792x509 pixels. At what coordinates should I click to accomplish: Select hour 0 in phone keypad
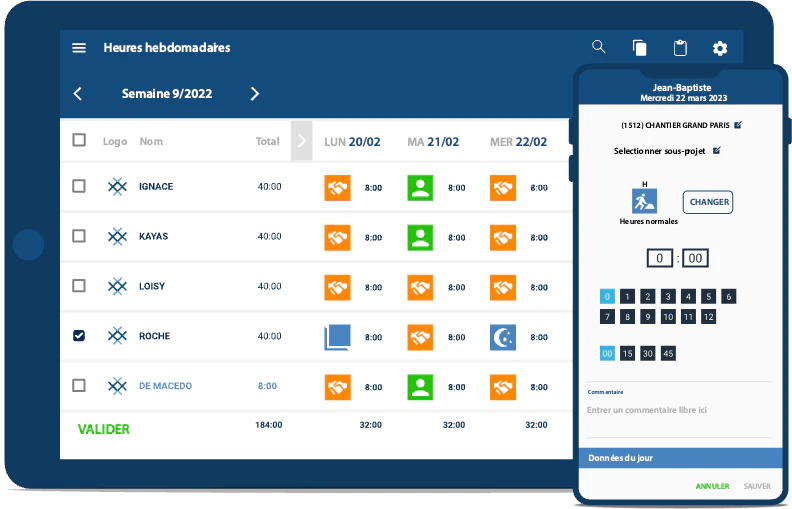click(607, 296)
